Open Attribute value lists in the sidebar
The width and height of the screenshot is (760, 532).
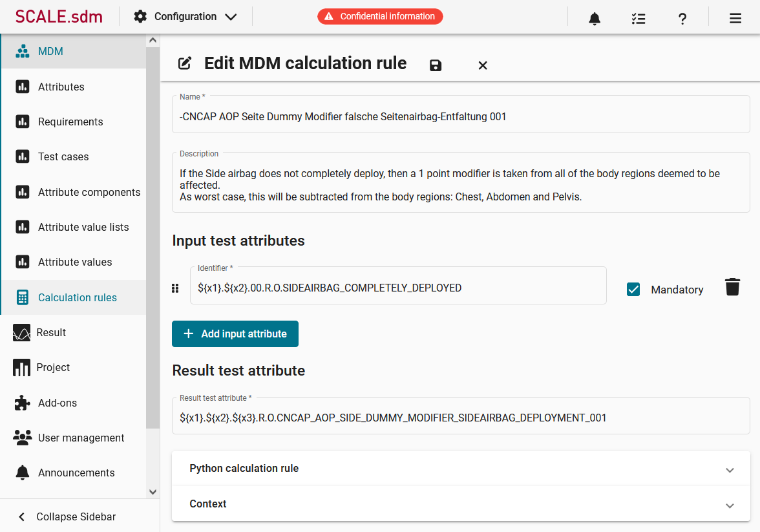point(74,227)
